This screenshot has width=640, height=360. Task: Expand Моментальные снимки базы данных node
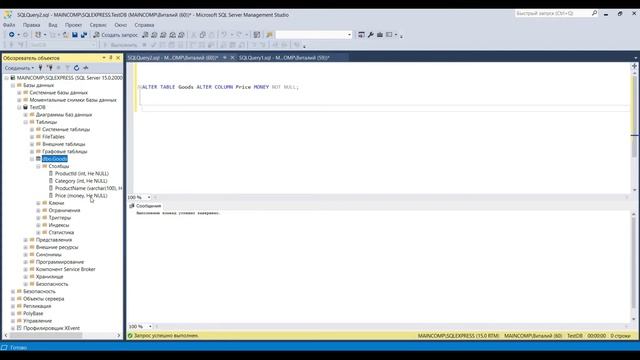[19, 100]
